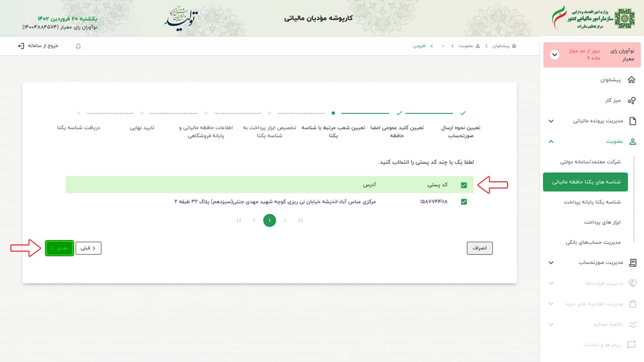Click the 'قبلی' previous button
Screen dimensions: 644x362
[88, 248]
